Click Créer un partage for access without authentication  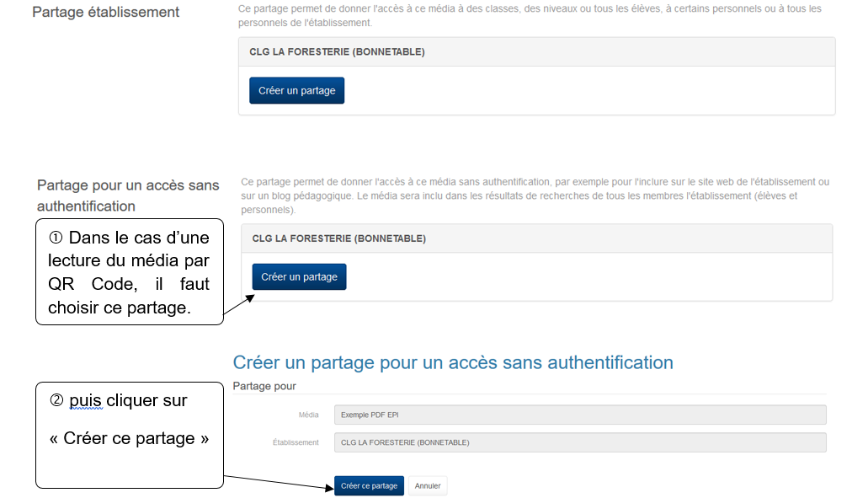tap(299, 277)
